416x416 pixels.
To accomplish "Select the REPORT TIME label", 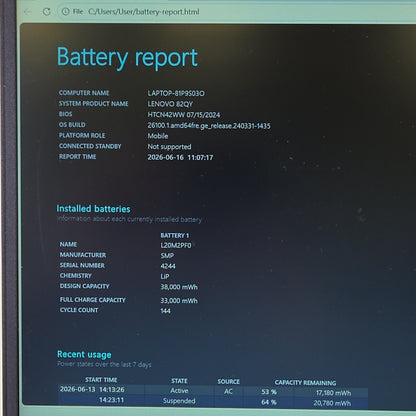I will point(77,157).
